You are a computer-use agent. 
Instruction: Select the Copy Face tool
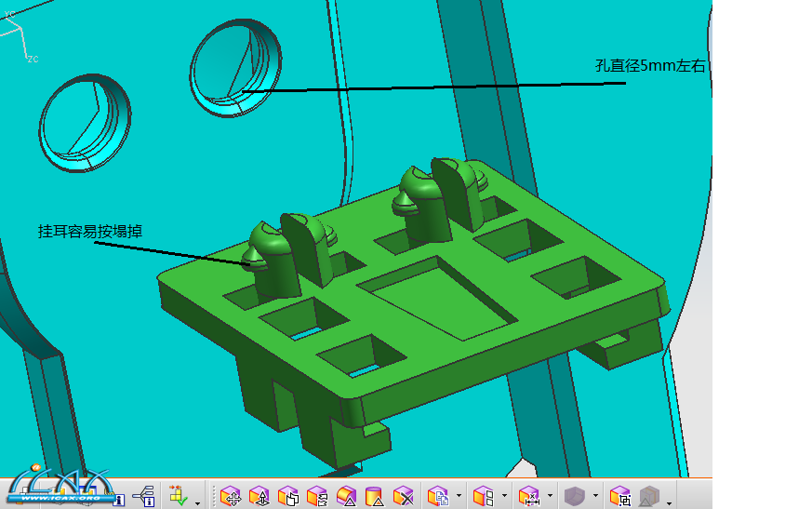coord(438,497)
